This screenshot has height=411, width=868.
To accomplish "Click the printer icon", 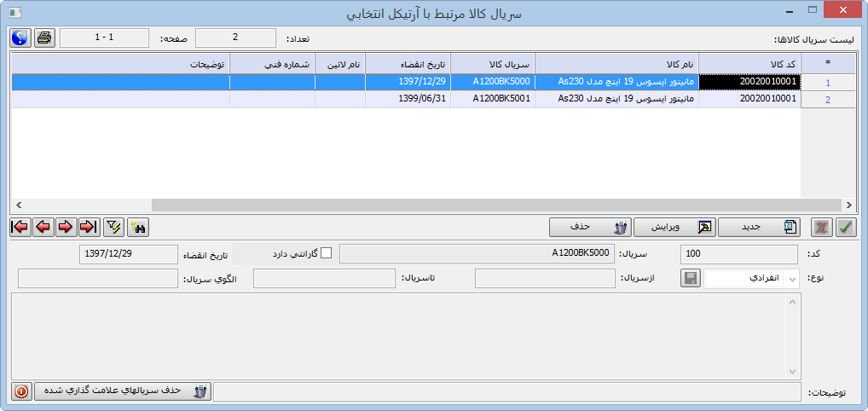I will coord(44,38).
